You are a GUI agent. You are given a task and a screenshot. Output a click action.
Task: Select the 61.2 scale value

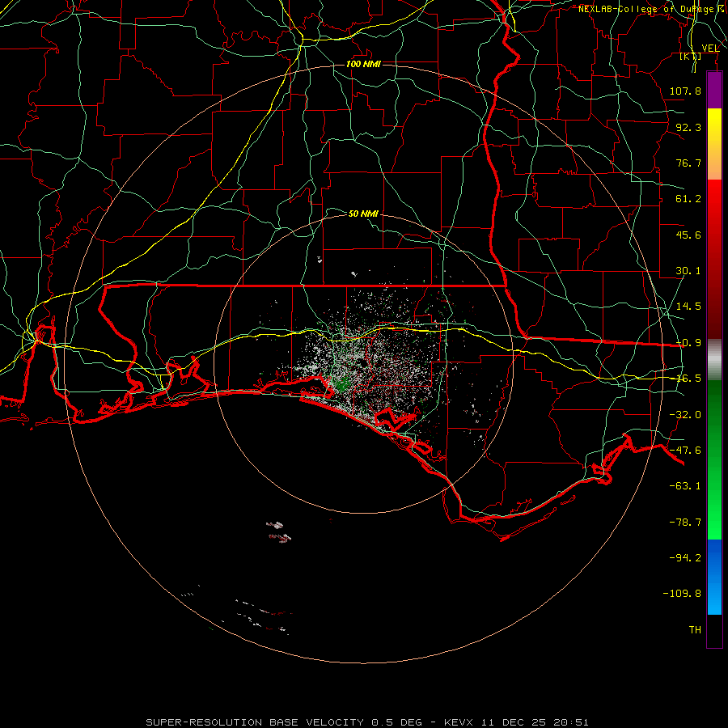click(x=688, y=199)
